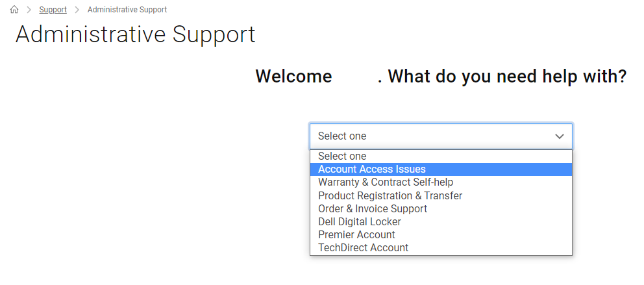
Task: Click the blank name gap after Welcome
Action: 355,77
